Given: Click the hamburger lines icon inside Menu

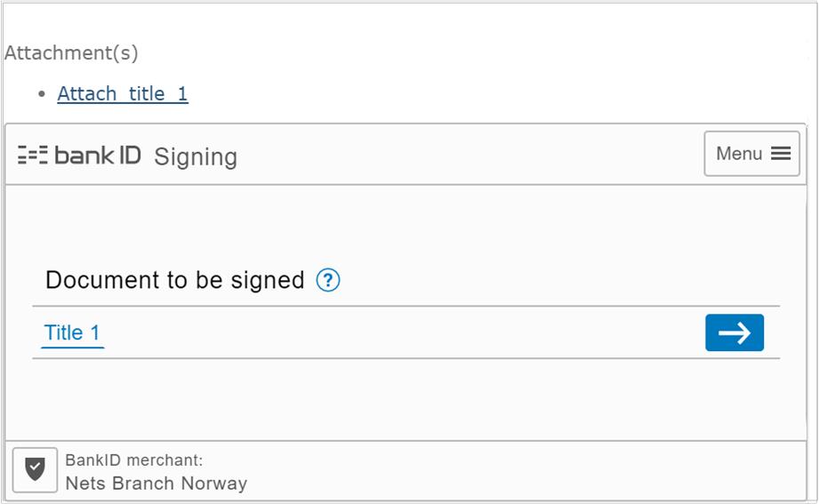Looking at the screenshot, I should point(781,154).
